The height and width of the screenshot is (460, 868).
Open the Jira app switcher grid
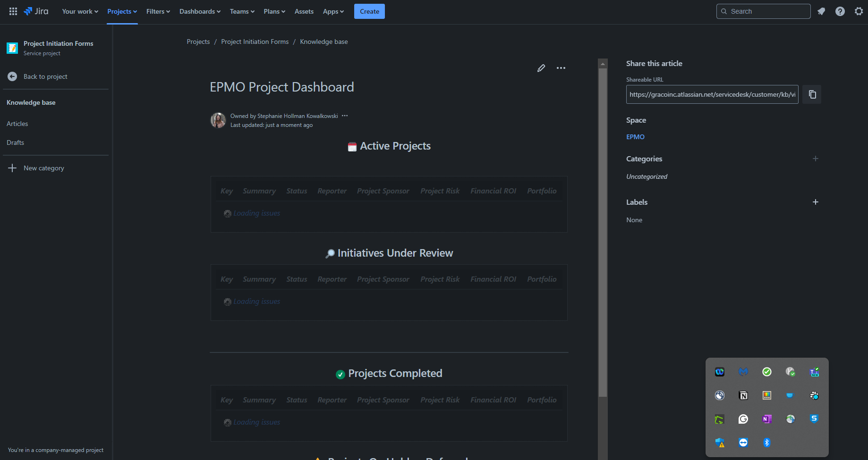click(x=13, y=11)
